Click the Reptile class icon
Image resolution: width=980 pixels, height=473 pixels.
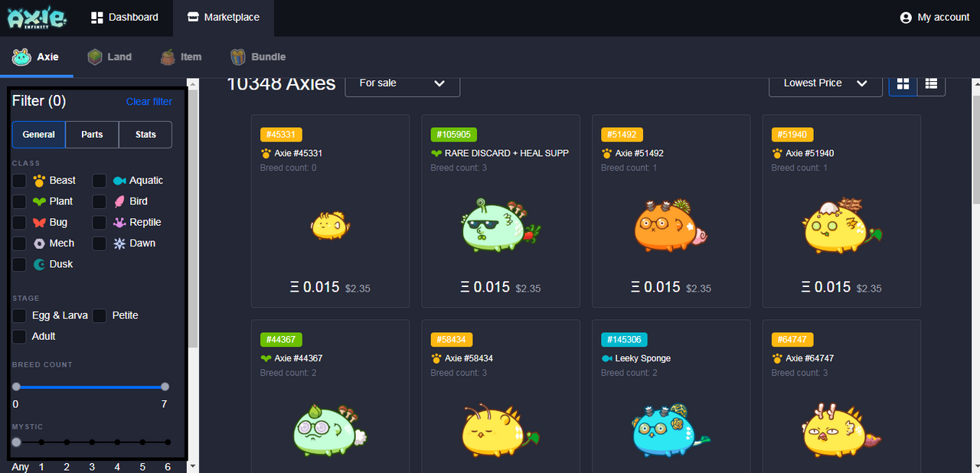(x=119, y=222)
